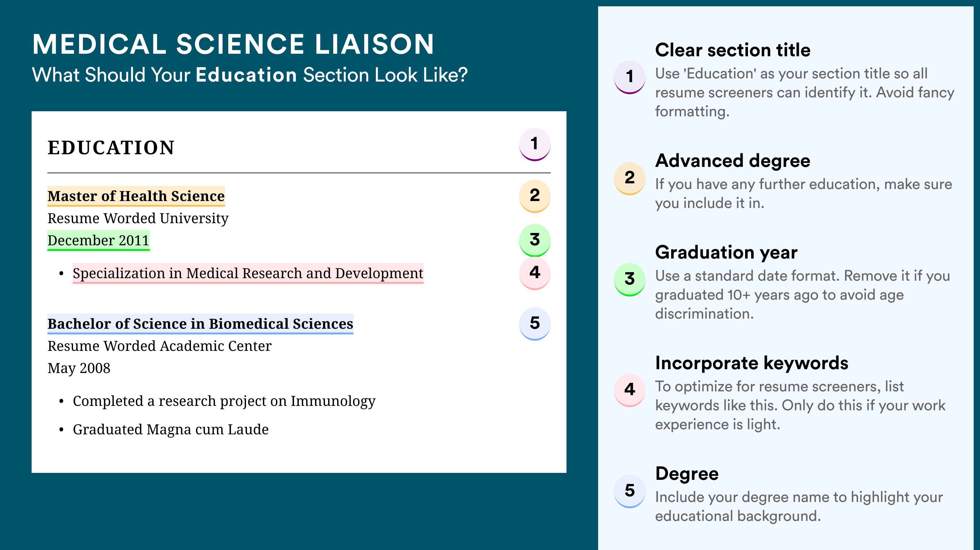The height and width of the screenshot is (550, 980).
Task: Click the Incorporate keywords heading
Action: pyautogui.click(x=752, y=363)
